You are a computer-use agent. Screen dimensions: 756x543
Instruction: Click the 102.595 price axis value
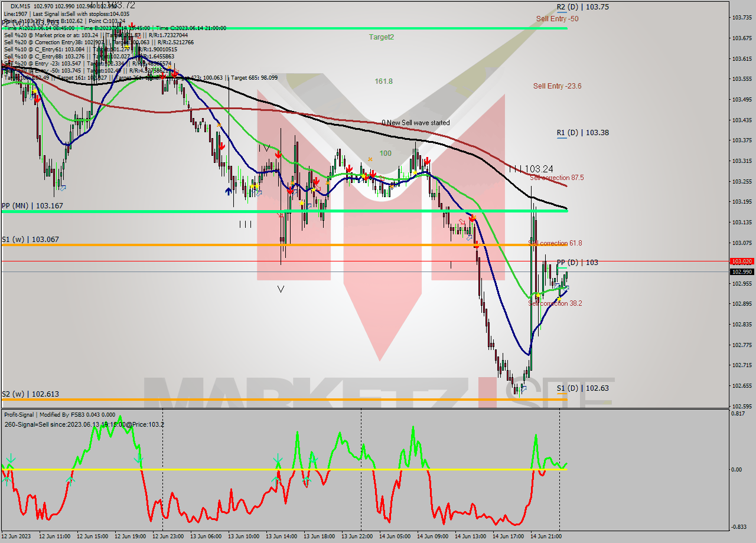tap(742, 407)
